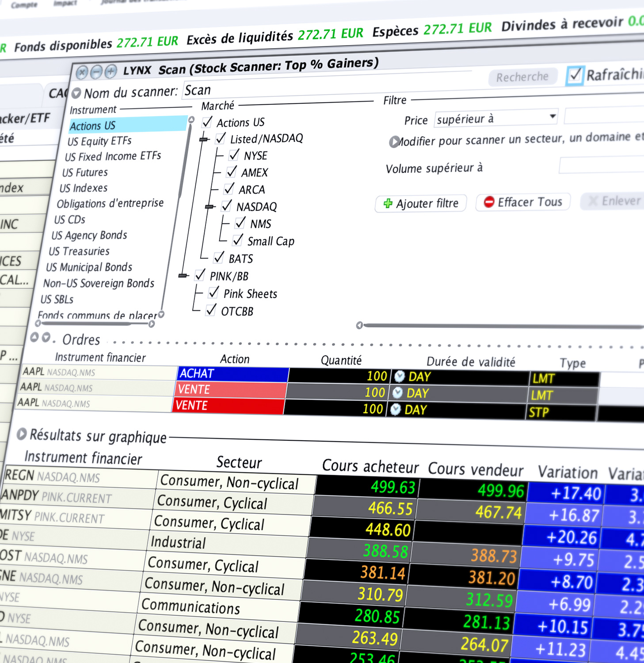The width and height of the screenshot is (644, 663).
Task: Uncheck the NYSE checkbox
Action: coord(235,155)
